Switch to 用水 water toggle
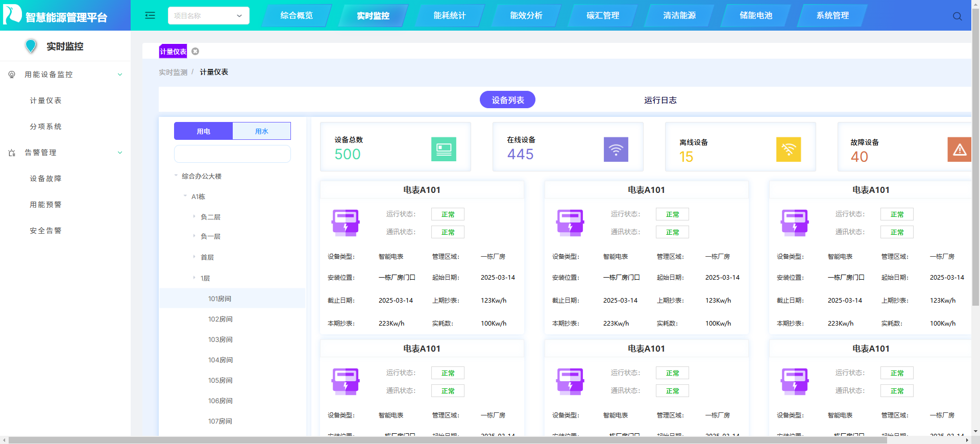The image size is (980, 444). pos(262,131)
